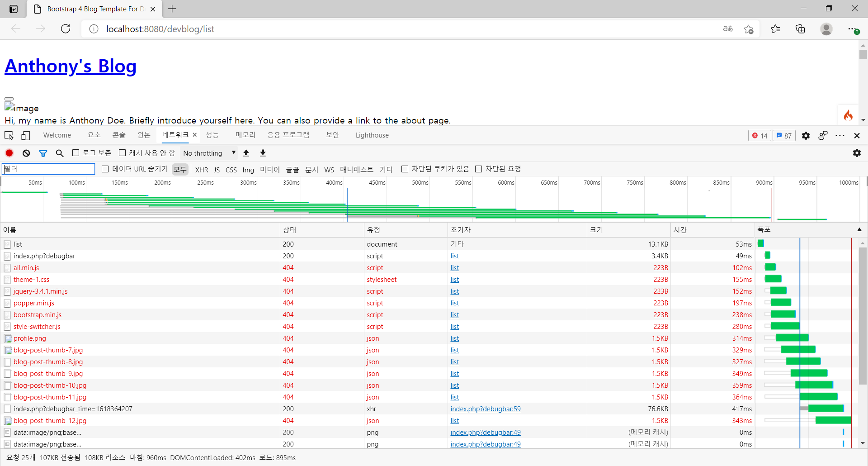
Task: Filter requests by JS type
Action: 217,170
